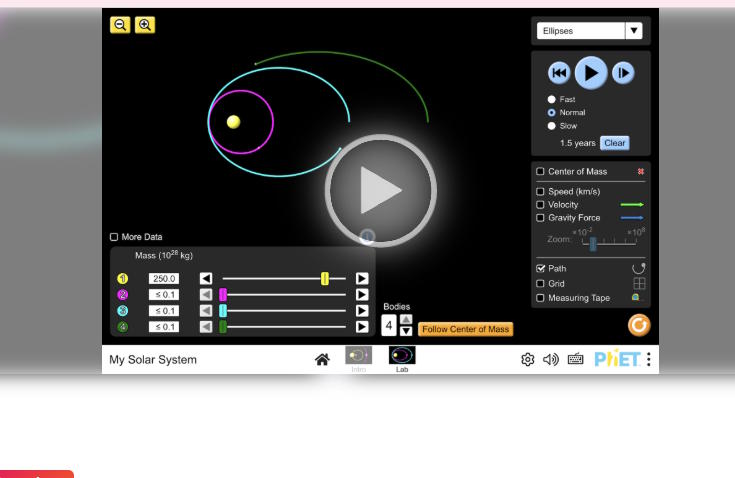This screenshot has width=735, height=478.
Task: Select the Fast speed radio button
Action: pos(551,100)
